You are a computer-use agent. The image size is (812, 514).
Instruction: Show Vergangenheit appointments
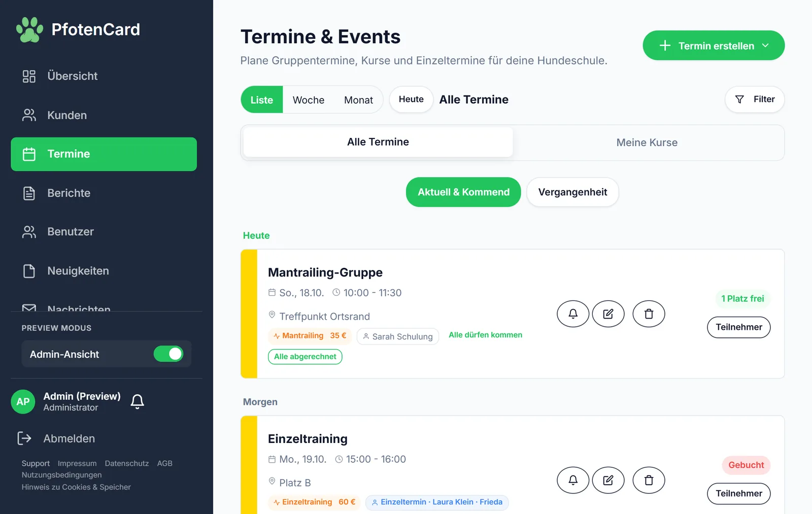[x=572, y=192]
